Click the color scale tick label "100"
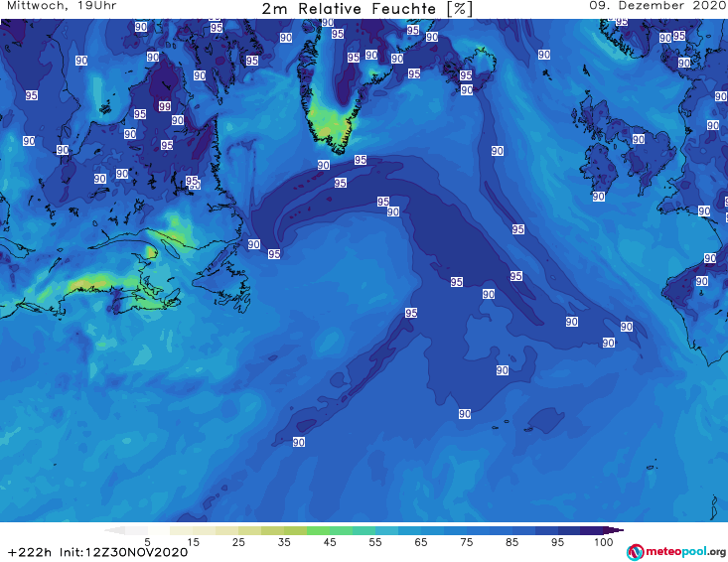 604,541
